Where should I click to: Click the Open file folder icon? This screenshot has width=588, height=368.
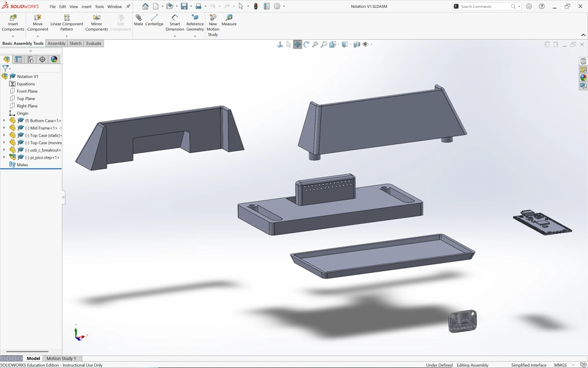[x=170, y=6]
